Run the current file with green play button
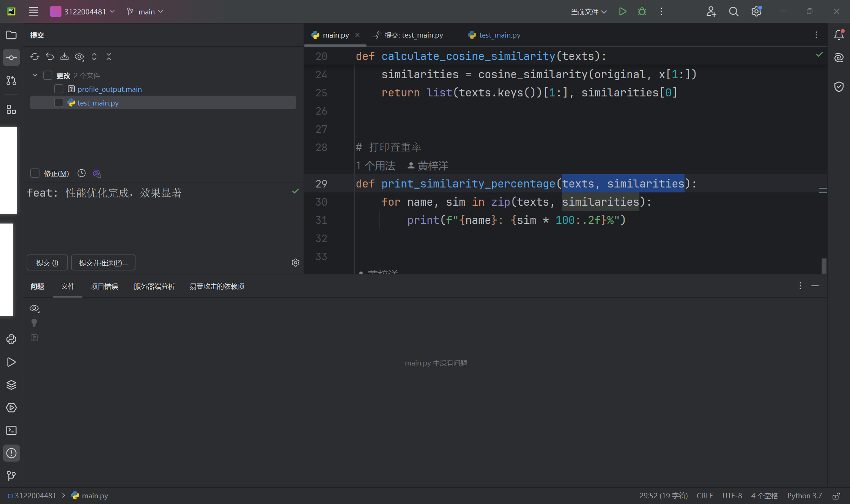The width and height of the screenshot is (850, 504). pos(622,11)
